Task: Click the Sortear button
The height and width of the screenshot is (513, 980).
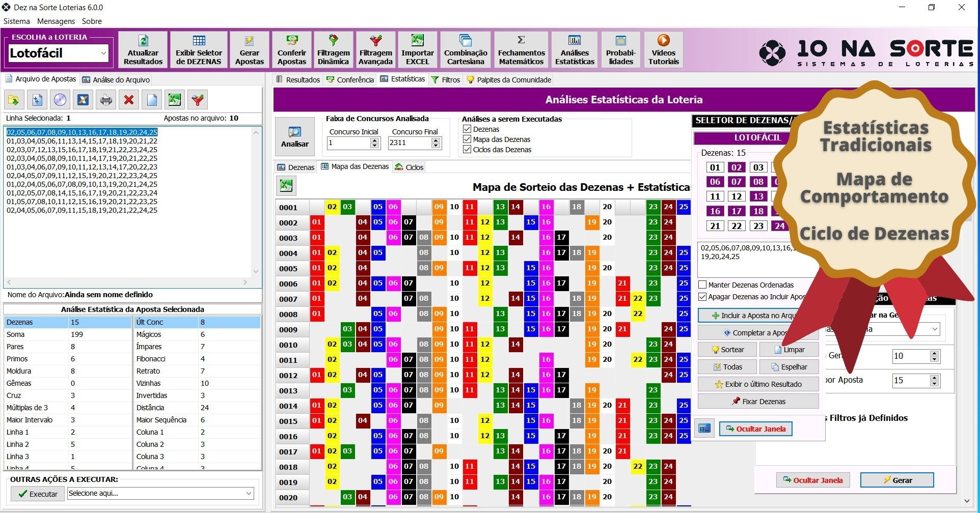Action: tap(727, 350)
